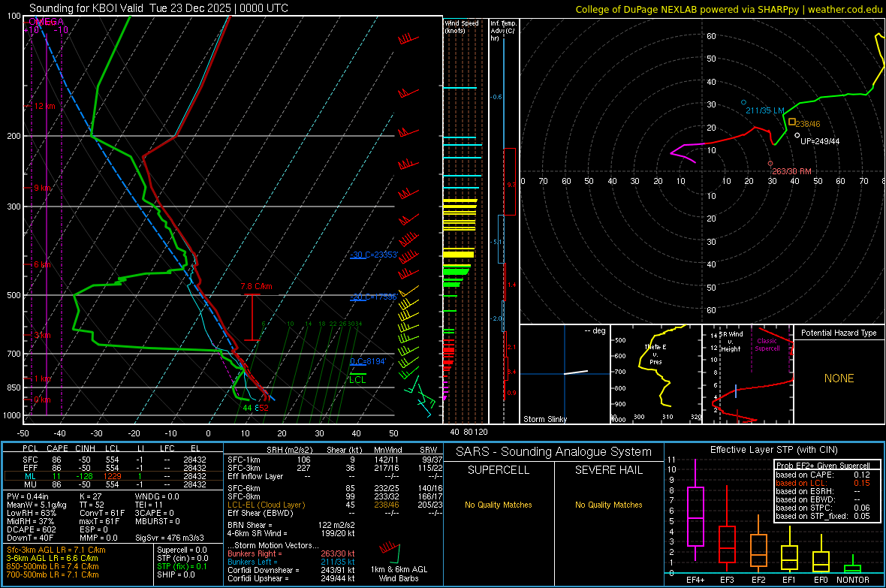Click the 'ML' parcel row label
The image size is (886, 588).
point(30,476)
